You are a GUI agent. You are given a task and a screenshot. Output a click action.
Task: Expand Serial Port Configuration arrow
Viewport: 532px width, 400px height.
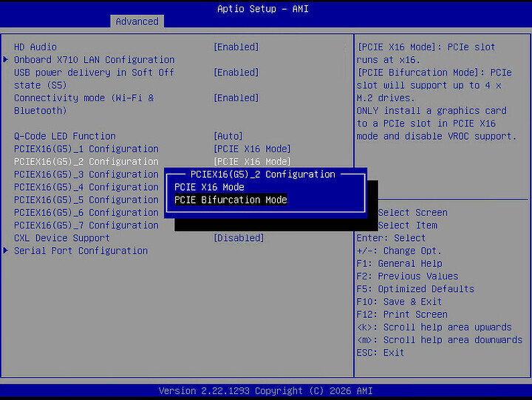tap(6, 251)
